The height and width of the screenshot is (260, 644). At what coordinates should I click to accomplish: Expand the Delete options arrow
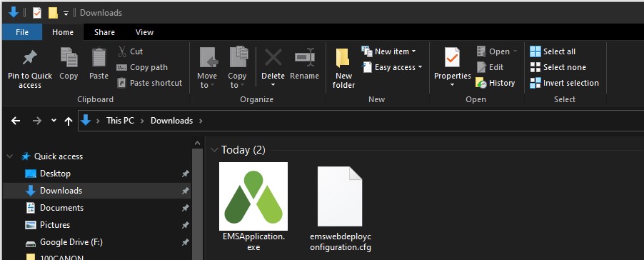pos(273,85)
